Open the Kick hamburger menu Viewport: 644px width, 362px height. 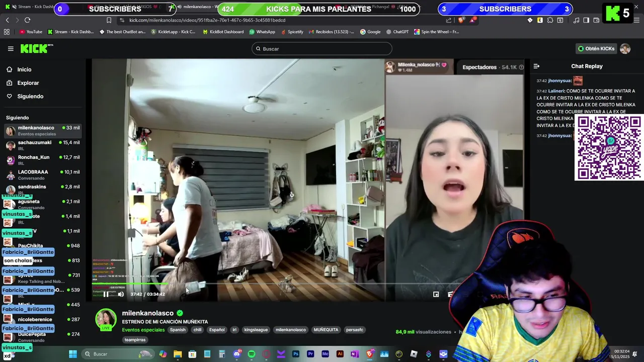click(x=11, y=49)
